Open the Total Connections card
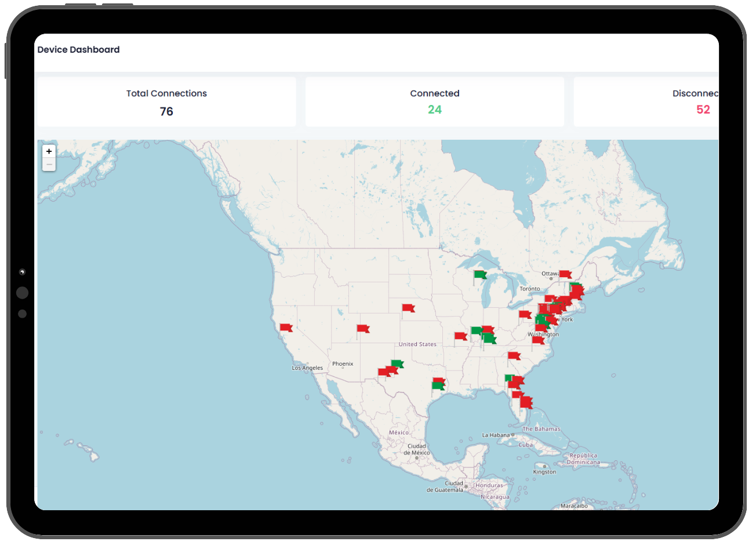This screenshot has width=756, height=545. (166, 102)
